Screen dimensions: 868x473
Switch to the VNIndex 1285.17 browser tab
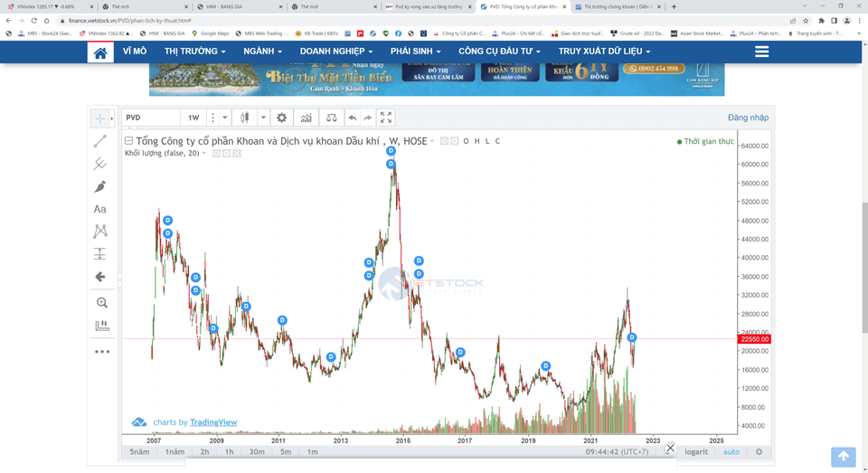coord(50,6)
